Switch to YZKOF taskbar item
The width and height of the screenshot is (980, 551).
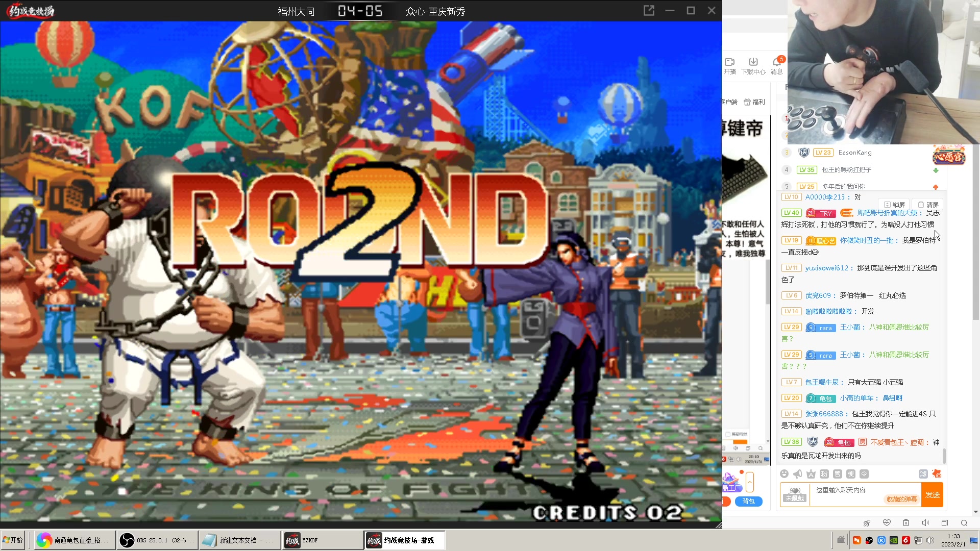tap(323, 540)
